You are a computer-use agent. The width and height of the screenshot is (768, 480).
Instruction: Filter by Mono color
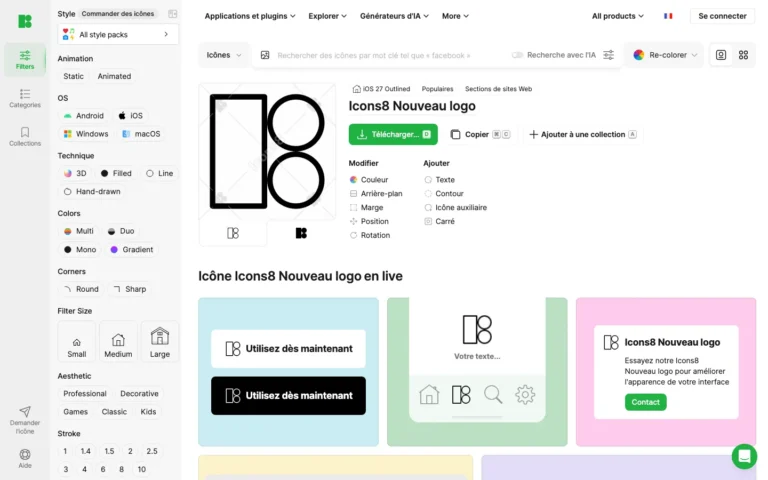(x=80, y=250)
